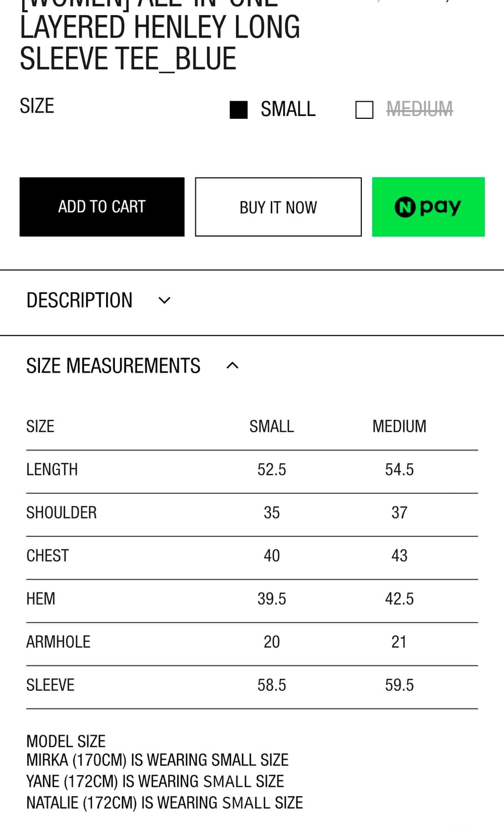Click the SIZE MEASUREMENTS section heading
This screenshot has width=504, height=833.
[x=113, y=366]
